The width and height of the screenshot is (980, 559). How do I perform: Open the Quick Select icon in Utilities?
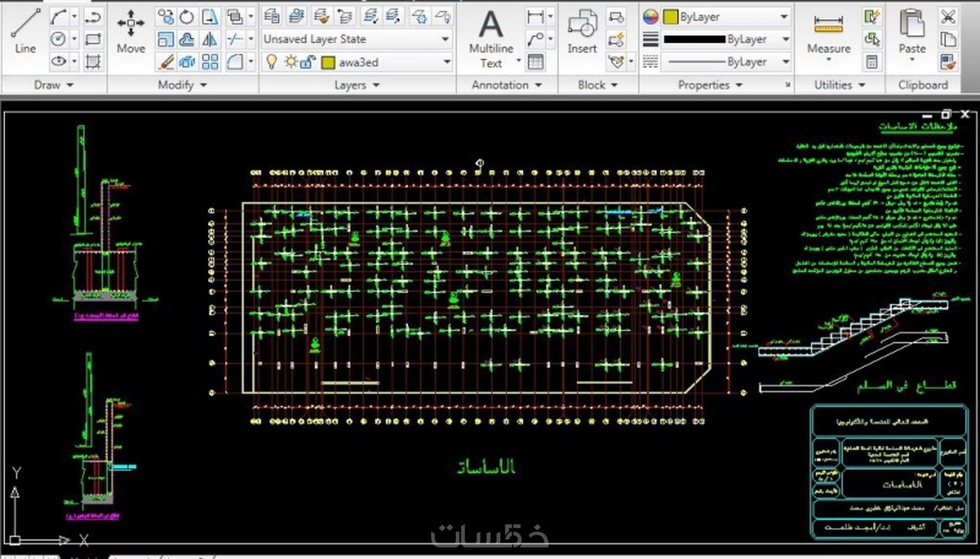(x=872, y=17)
